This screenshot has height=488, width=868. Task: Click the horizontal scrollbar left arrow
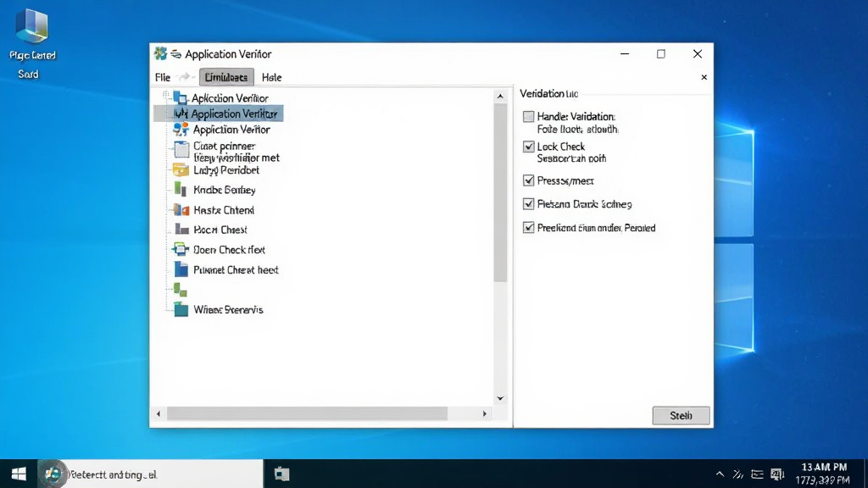[159, 413]
